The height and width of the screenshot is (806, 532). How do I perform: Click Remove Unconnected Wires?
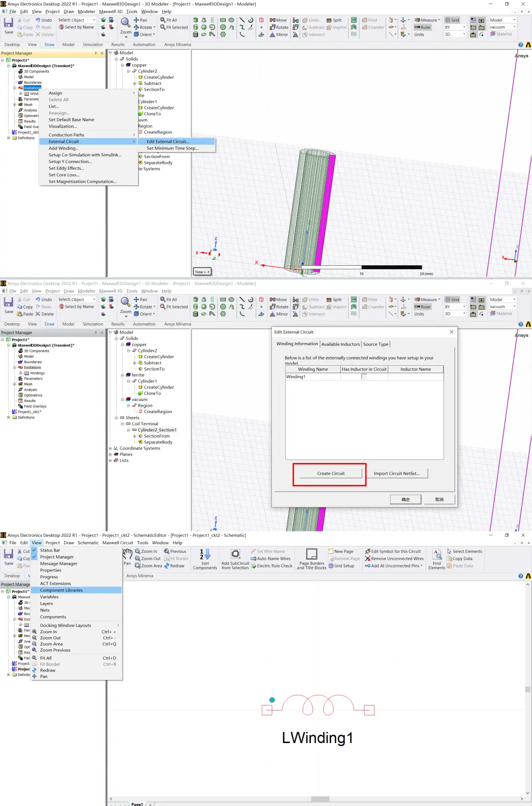[394, 559]
